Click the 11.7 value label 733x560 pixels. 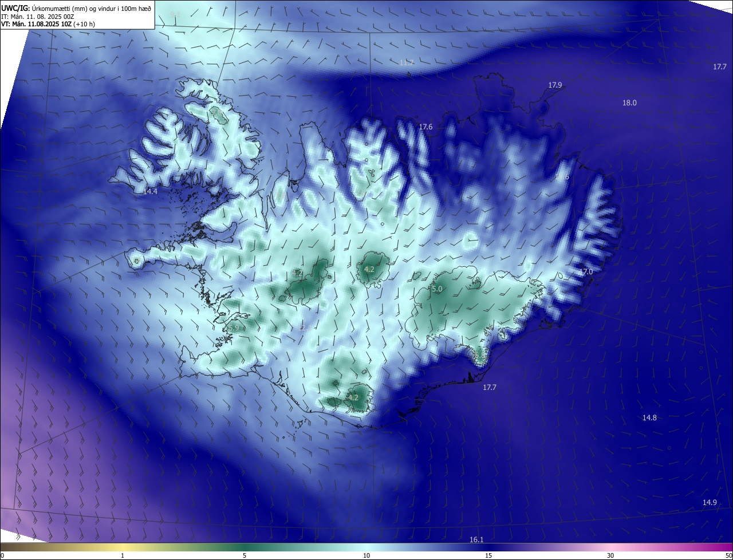pos(407,62)
